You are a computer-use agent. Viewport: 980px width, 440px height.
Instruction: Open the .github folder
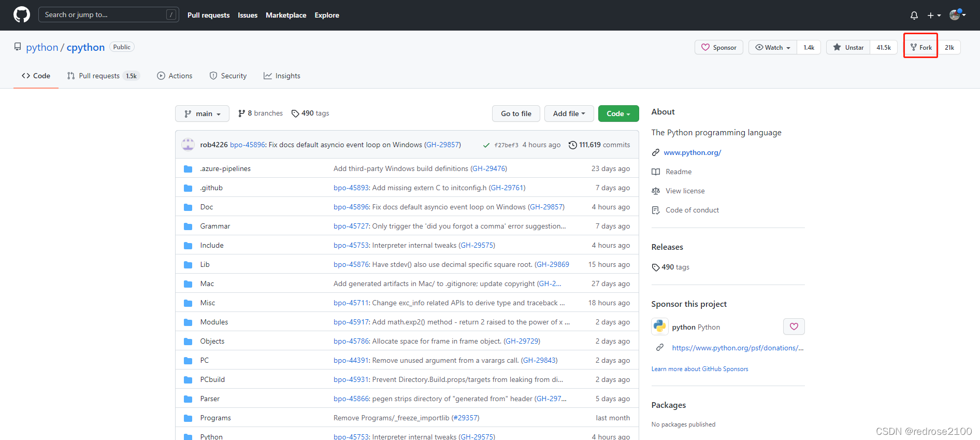211,188
